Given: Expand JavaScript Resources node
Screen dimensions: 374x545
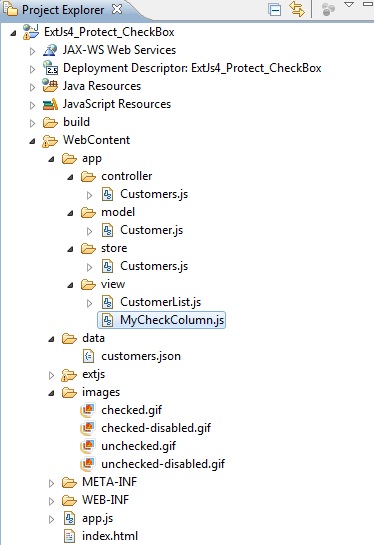Looking at the screenshot, I should coord(32,105).
